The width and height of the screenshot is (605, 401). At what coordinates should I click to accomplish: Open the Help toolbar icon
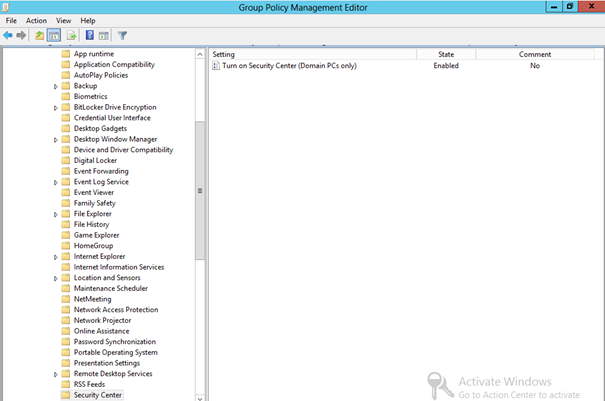pos(90,36)
